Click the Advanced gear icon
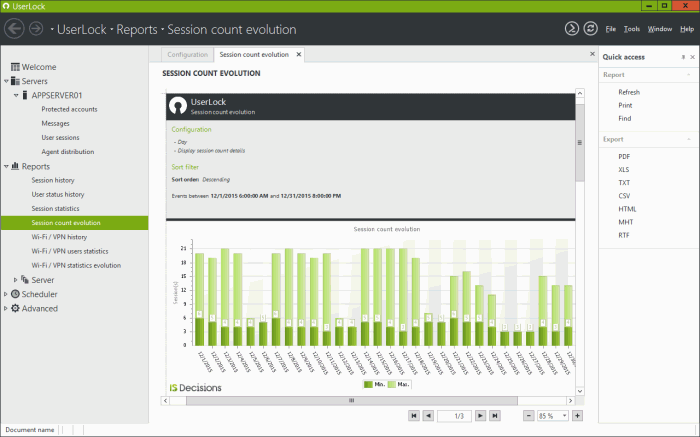This screenshot has height=437, width=700. click(15, 308)
